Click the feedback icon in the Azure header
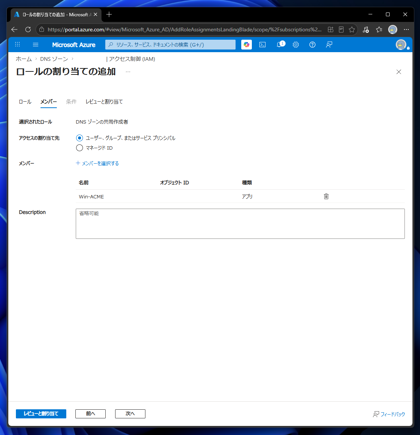The width and height of the screenshot is (420, 435). (x=329, y=45)
